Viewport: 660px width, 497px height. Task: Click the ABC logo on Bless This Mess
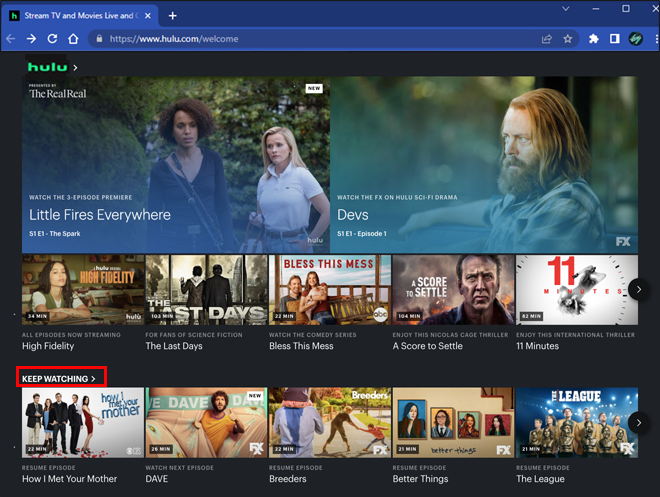pyautogui.click(x=381, y=314)
